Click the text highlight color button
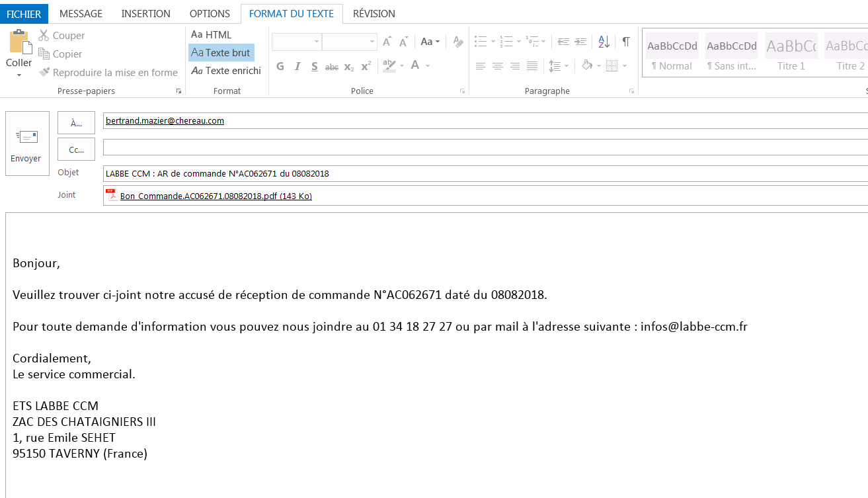 (389, 66)
